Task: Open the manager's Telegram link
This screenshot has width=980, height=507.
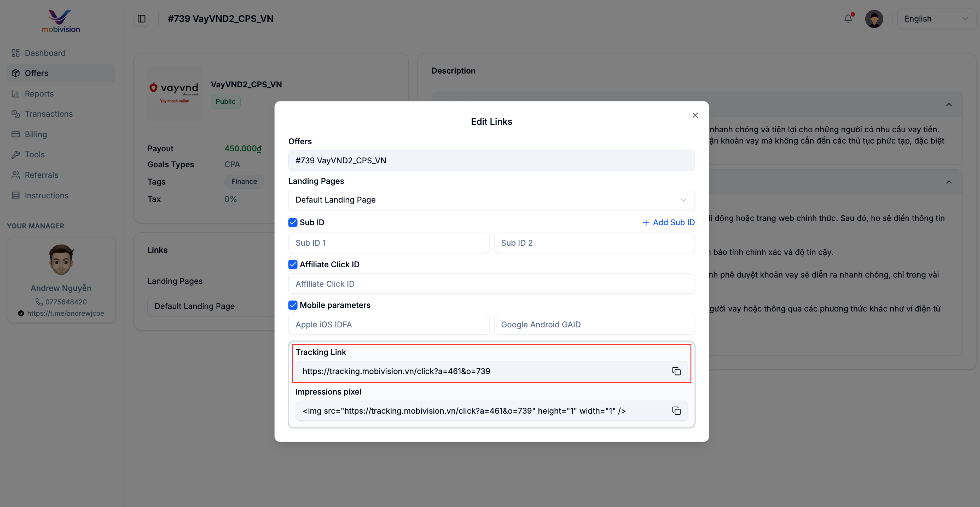Action: click(65, 313)
